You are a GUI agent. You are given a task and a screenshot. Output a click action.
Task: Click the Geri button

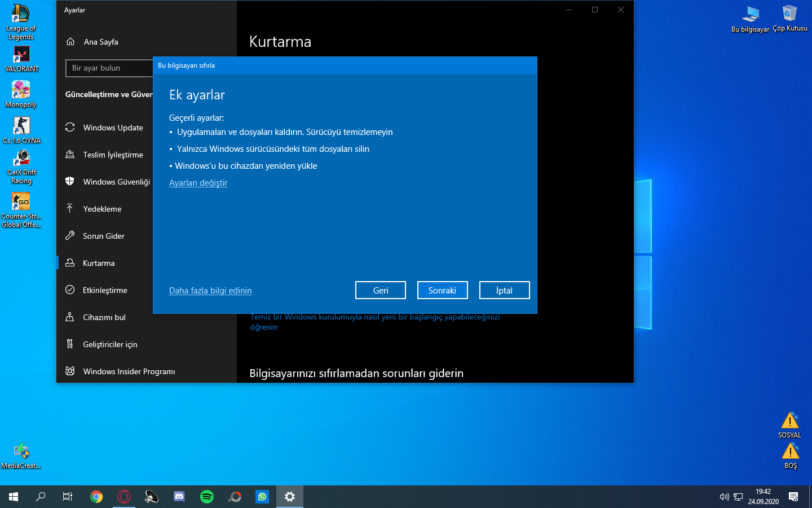tap(381, 290)
